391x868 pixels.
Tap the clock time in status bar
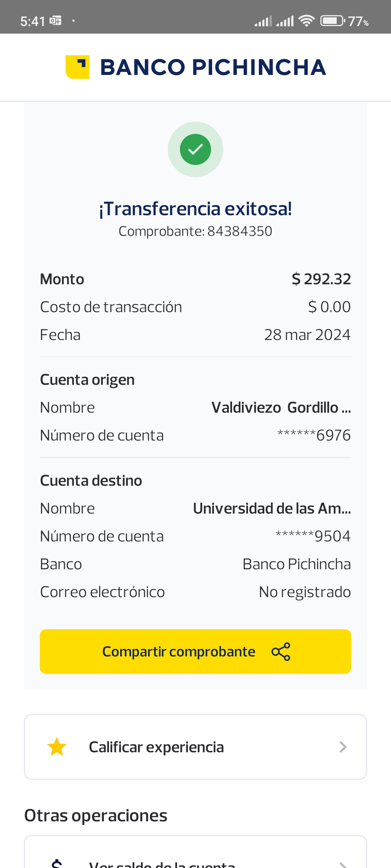tap(33, 21)
